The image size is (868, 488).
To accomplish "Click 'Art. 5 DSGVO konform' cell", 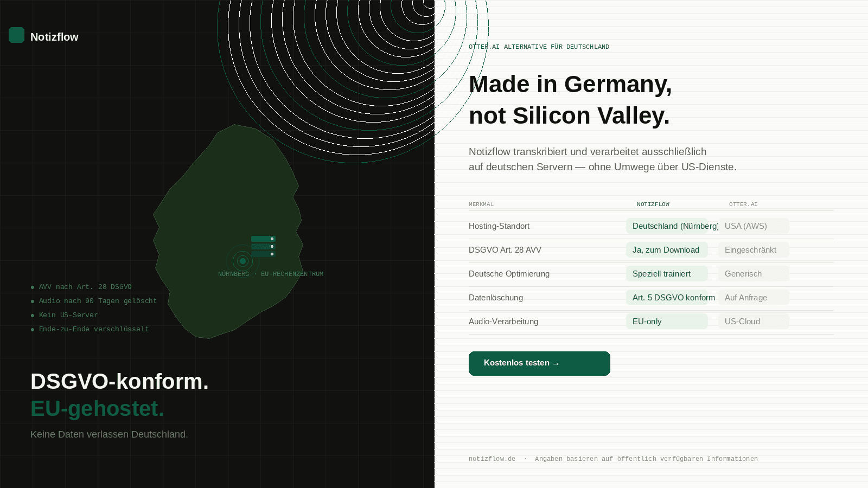I will pos(667,298).
